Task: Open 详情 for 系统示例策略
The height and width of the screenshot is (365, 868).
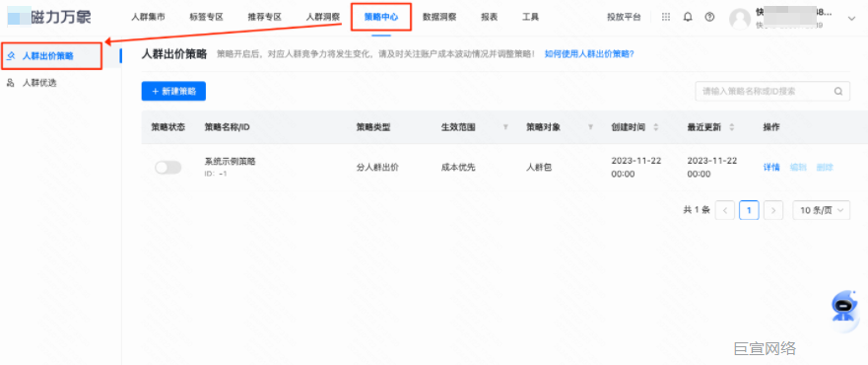Action: click(x=771, y=168)
